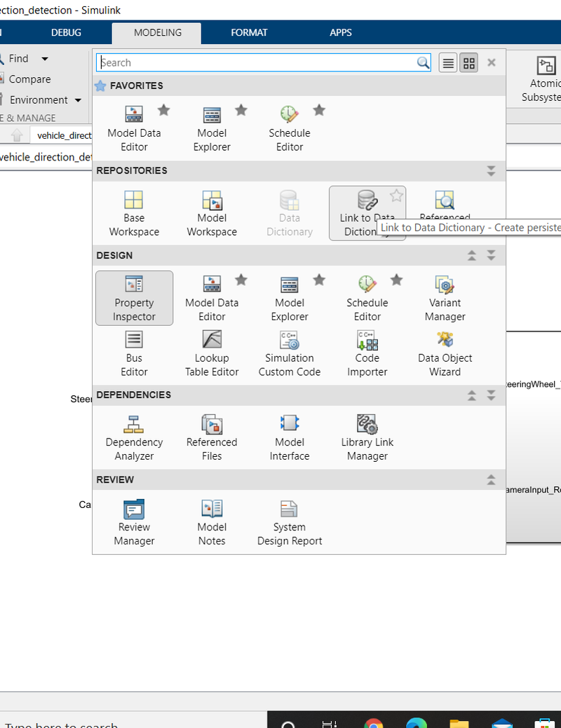Open Referenced repository search tool

(x=445, y=205)
